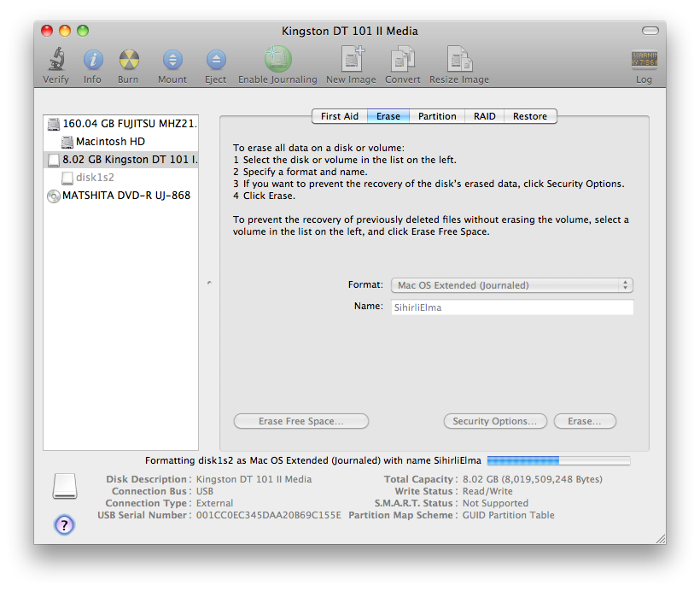The height and width of the screenshot is (591, 700).
Task: Click the Security Options button
Action: [x=495, y=421]
